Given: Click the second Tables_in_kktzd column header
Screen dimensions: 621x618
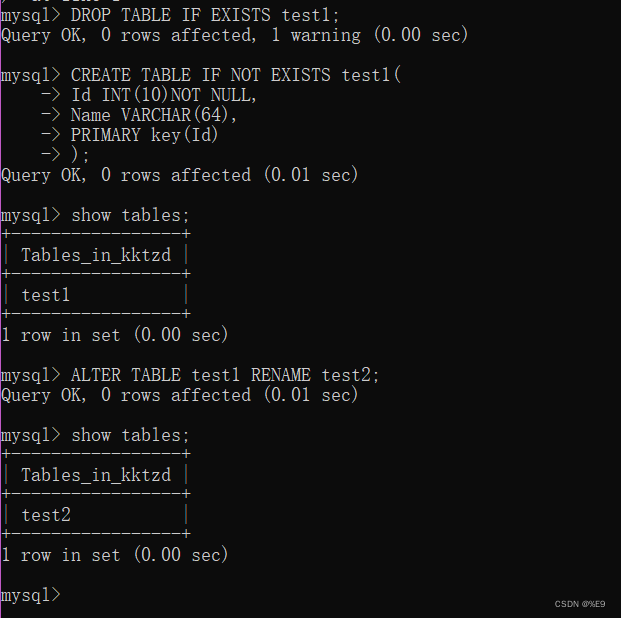Looking at the screenshot, I should 96,475.
